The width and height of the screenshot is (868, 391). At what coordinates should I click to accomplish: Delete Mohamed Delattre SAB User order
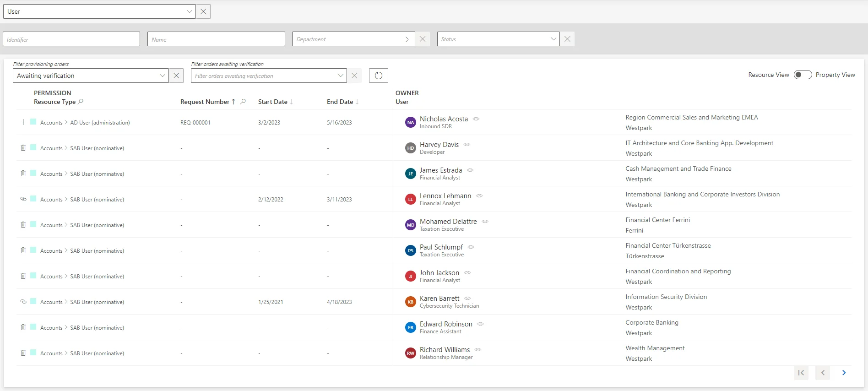(x=23, y=224)
